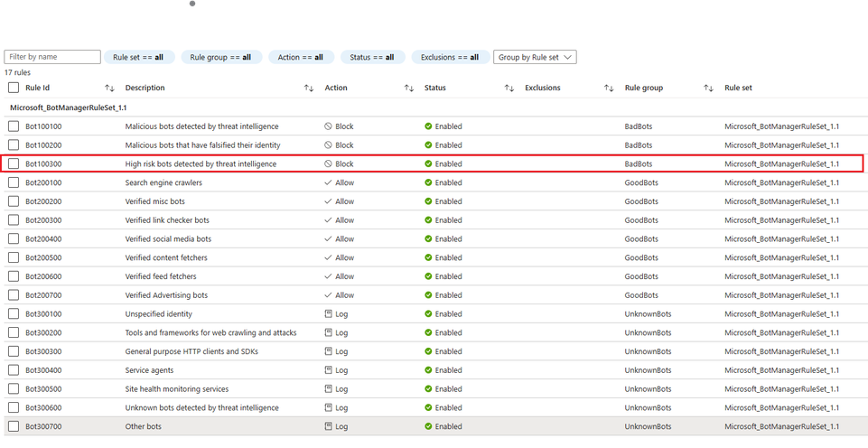Select checkbox for Bot200500 rule
Image resolution: width=868 pixels, height=448 pixels.
click(14, 257)
